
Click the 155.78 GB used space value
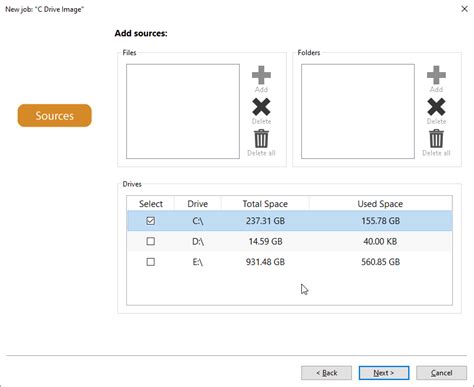point(381,221)
